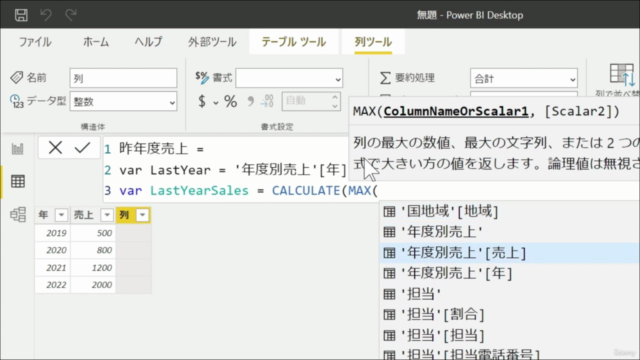This screenshot has width=640, height=360.
Task: Open the 書式 format dropdown
Action: coord(289,78)
